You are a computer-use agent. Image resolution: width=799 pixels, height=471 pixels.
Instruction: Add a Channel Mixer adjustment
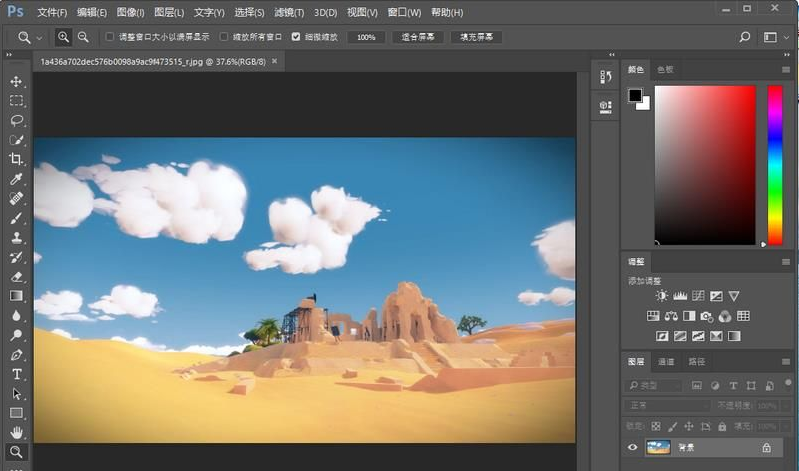725,316
